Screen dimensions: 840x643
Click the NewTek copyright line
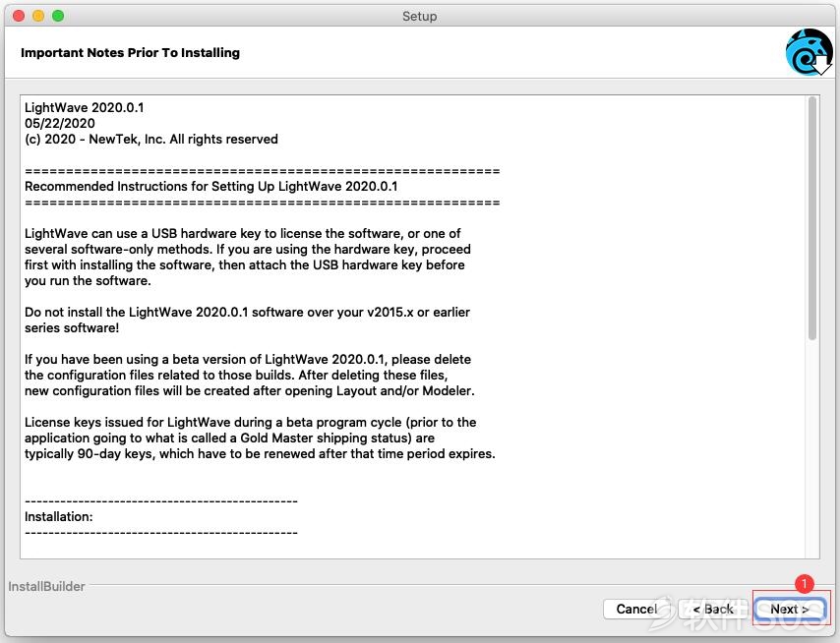151,140
